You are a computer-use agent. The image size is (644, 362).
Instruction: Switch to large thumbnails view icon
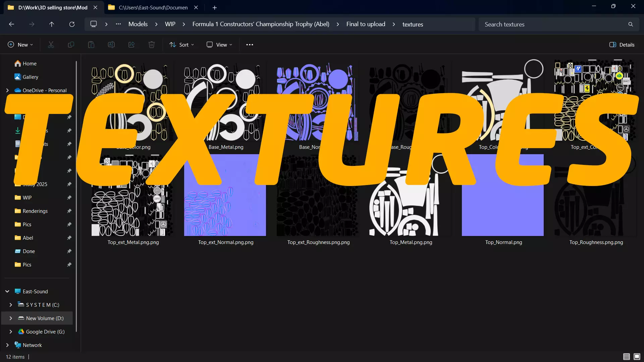[x=637, y=357]
